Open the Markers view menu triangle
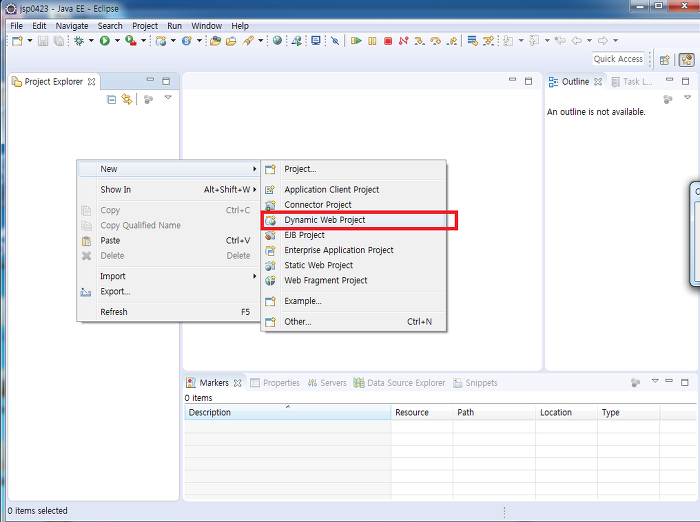700x522 pixels. pos(655,381)
